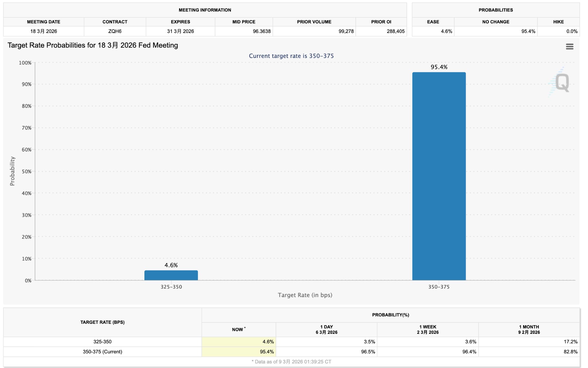This screenshot has width=588, height=368.
Task: Click the NOW column header
Action: (238, 330)
